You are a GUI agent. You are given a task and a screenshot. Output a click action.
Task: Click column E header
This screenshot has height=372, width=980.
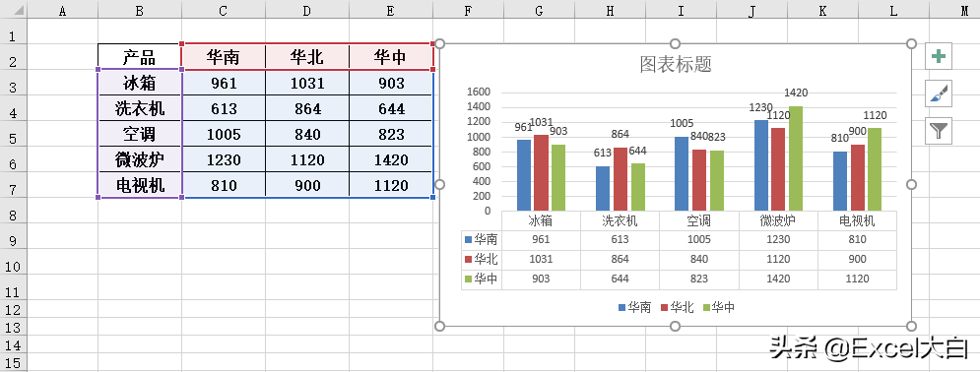click(x=391, y=9)
